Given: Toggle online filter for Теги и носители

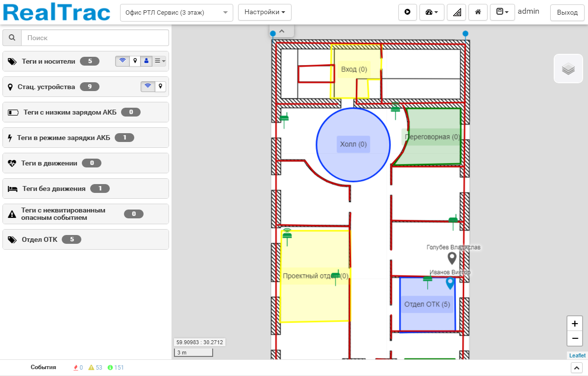Looking at the screenshot, I should pos(122,61).
